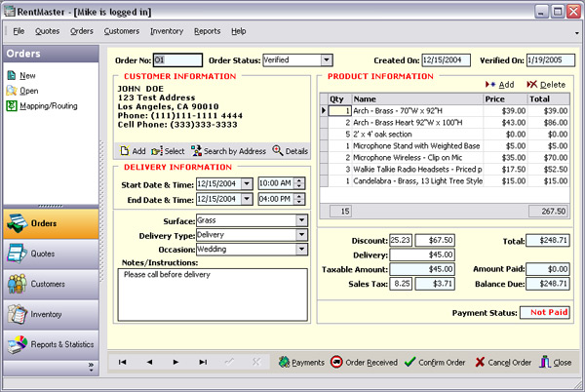This screenshot has width=585, height=392.
Task: Open the Customers menu
Action: (x=122, y=31)
